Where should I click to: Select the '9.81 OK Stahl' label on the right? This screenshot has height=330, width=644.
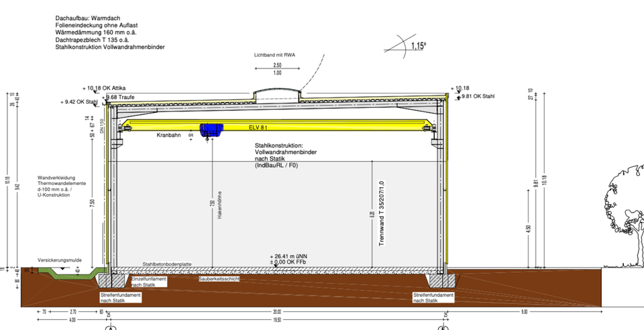[x=478, y=97]
